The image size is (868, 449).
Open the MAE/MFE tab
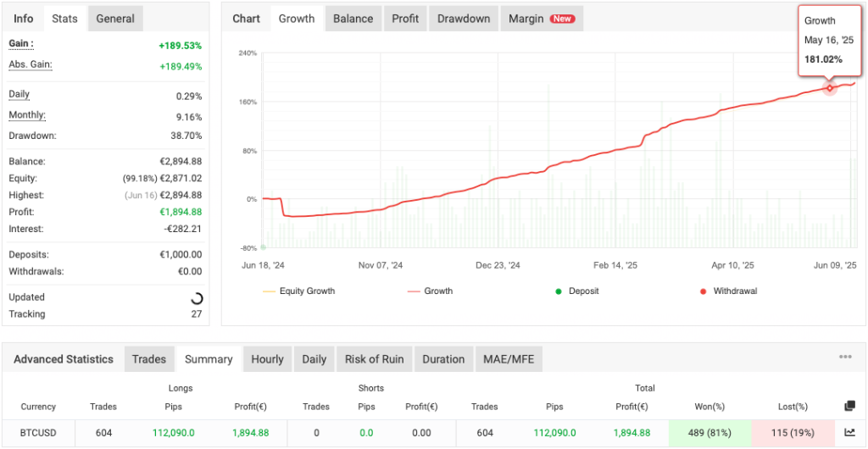click(509, 359)
